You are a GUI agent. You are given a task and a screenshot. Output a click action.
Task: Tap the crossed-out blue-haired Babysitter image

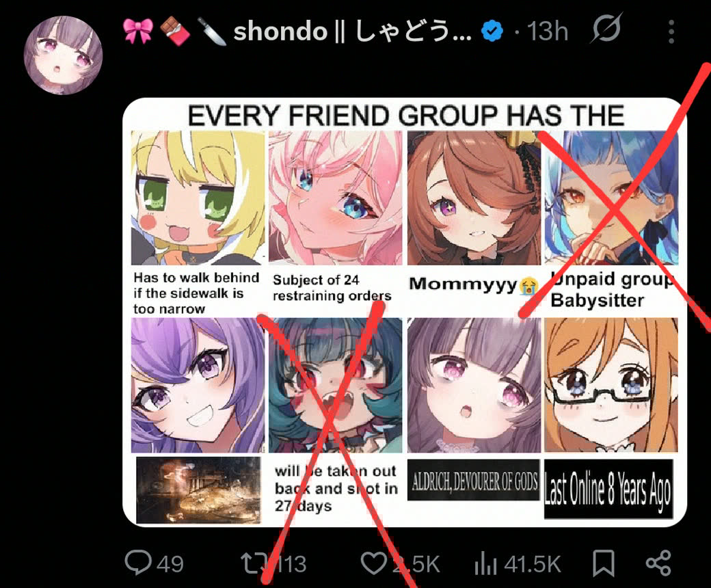[612, 198]
